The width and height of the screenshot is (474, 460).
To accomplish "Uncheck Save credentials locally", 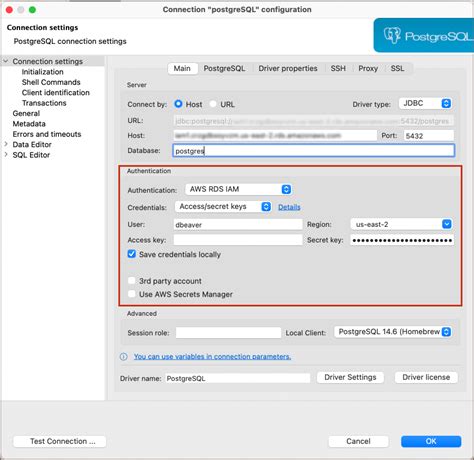I will coord(132,254).
